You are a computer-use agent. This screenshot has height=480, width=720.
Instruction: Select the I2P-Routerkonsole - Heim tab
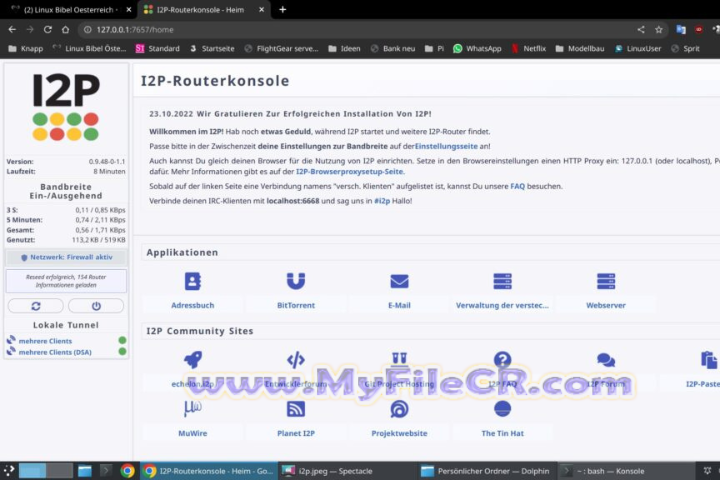click(x=200, y=10)
